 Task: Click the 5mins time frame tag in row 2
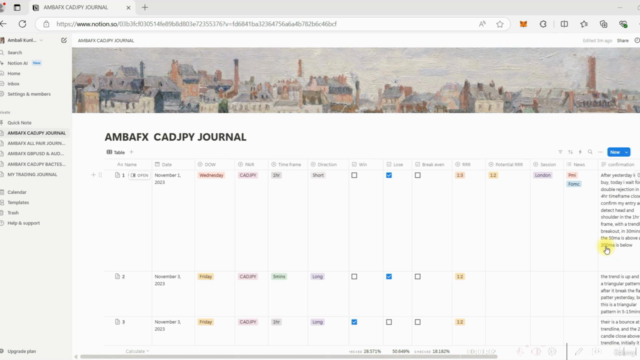[279, 277]
